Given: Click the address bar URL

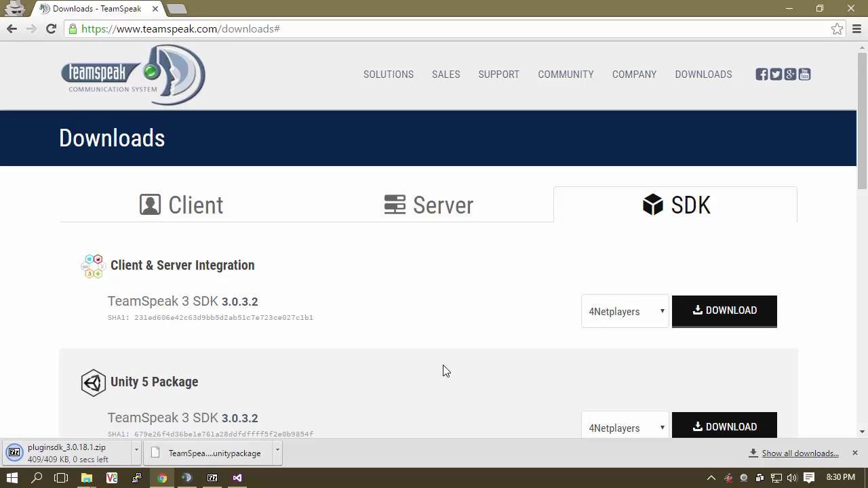Looking at the screenshot, I should tap(180, 28).
